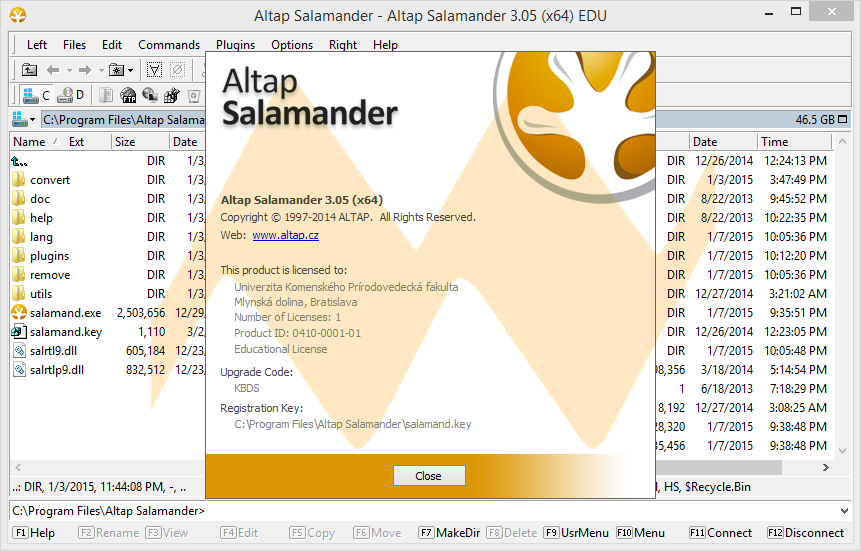Open the Plugins menu
861x551 pixels.
coord(236,44)
